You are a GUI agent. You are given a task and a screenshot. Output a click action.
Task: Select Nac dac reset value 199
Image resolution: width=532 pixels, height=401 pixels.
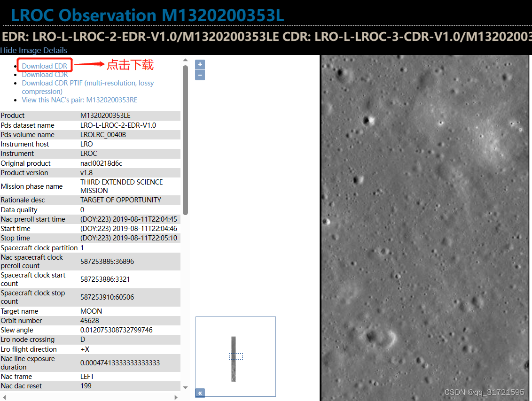(x=86, y=386)
